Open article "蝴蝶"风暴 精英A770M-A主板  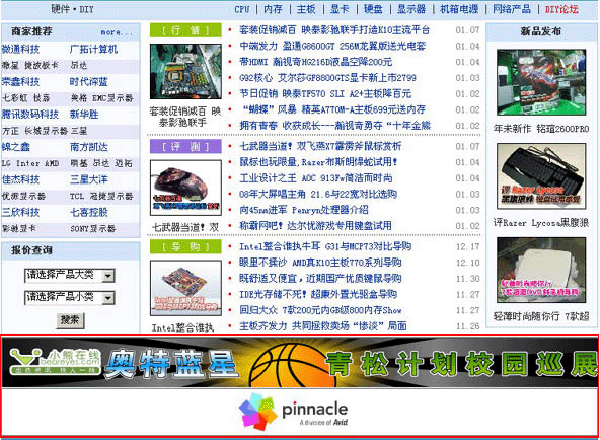[334, 110]
